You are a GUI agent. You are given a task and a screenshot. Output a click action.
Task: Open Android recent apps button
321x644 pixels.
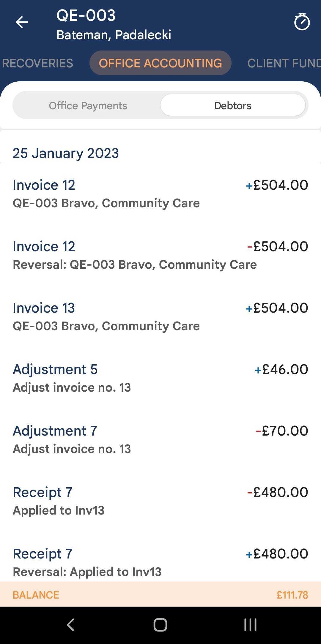tap(250, 625)
